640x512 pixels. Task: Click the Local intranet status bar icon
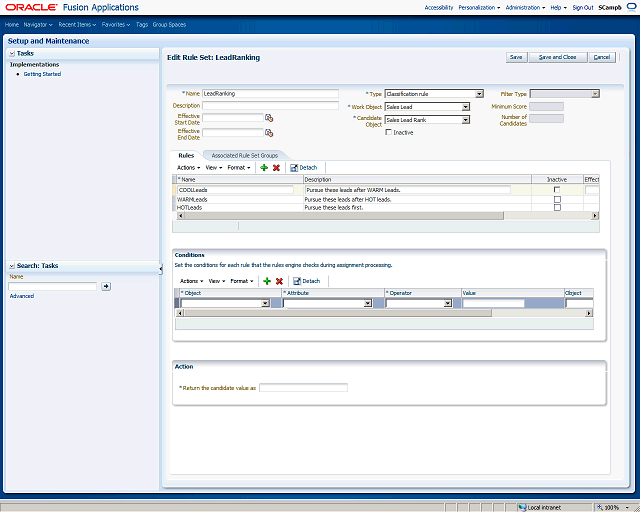click(522, 508)
